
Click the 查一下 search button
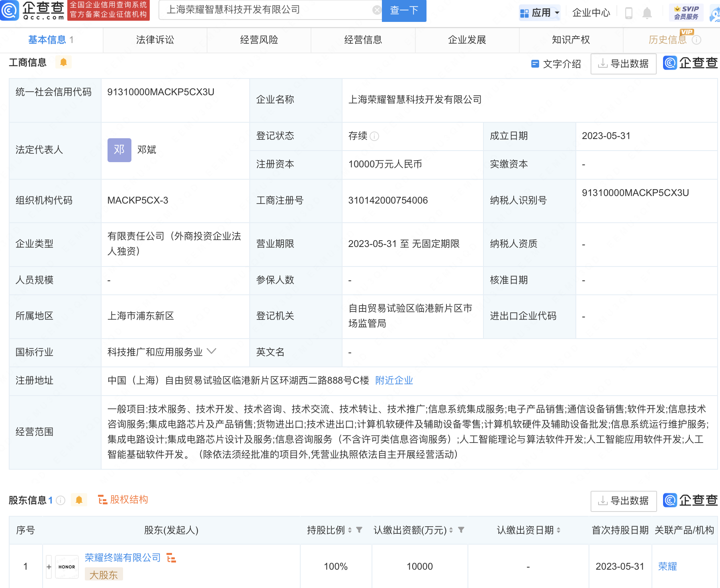[403, 10]
